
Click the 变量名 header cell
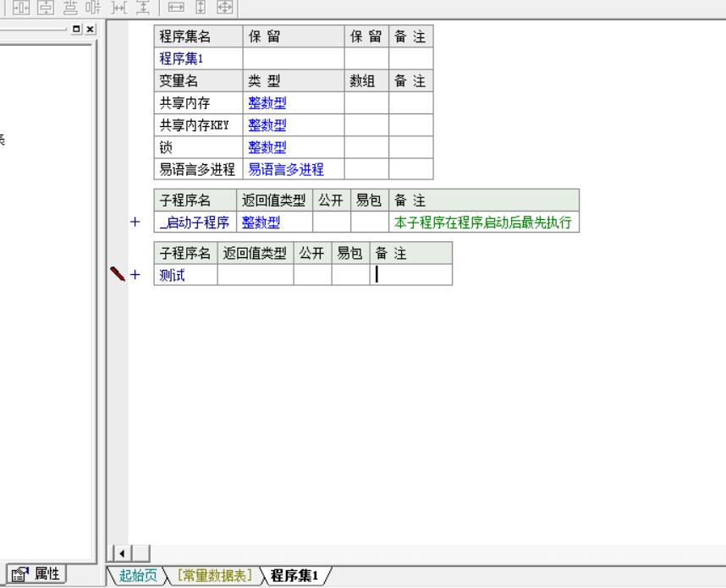[198, 81]
